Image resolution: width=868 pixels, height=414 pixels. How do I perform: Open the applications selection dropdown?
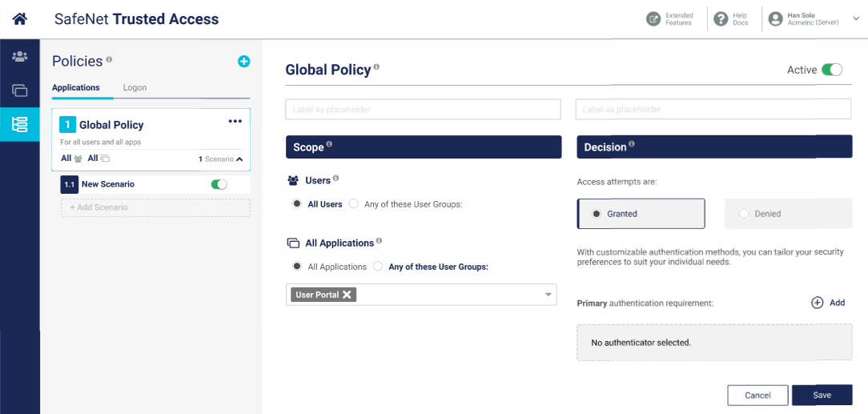549,295
